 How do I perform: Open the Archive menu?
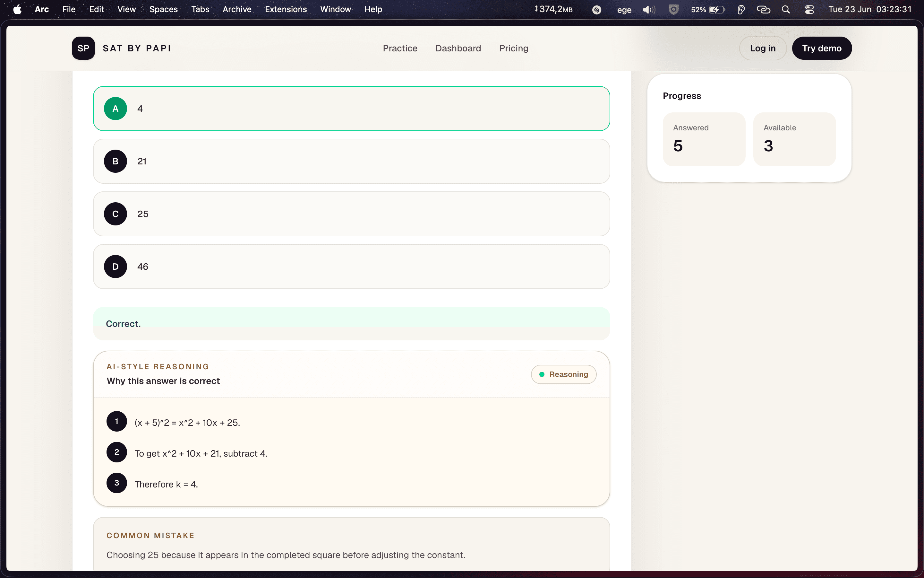coord(237,9)
